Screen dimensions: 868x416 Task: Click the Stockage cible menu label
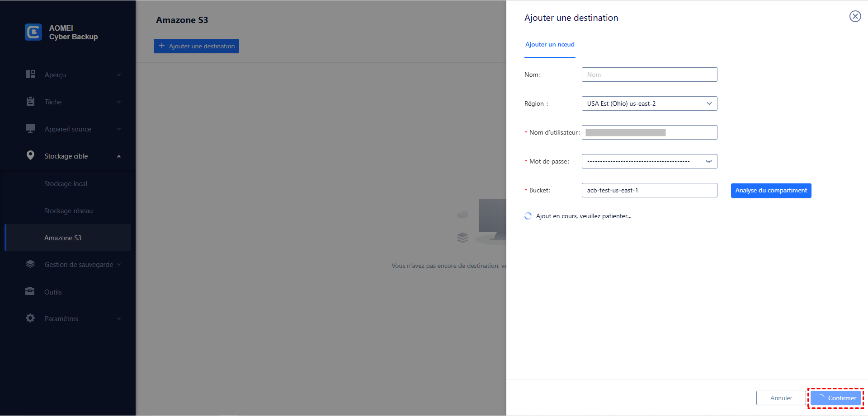pos(66,156)
